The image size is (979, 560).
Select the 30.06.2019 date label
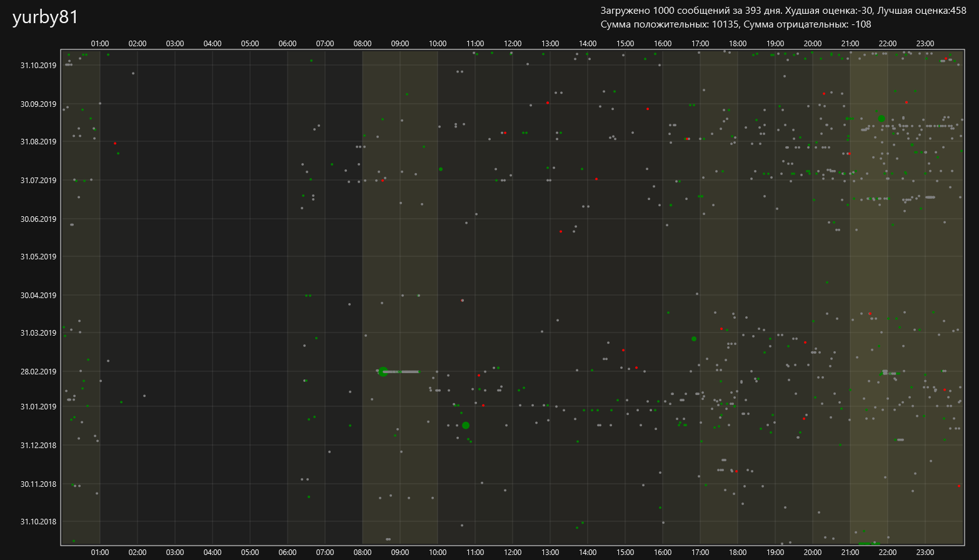click(x=38, y=219)
